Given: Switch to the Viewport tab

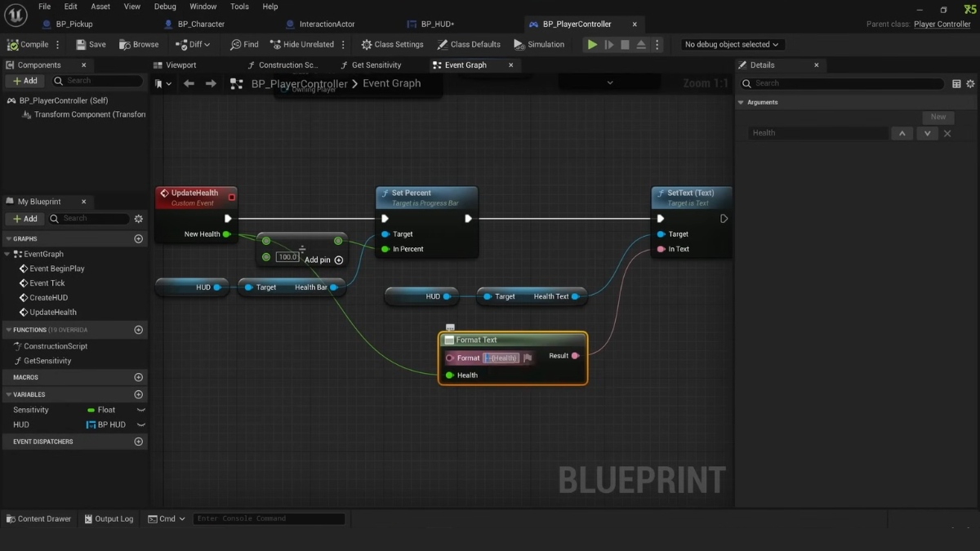Looking at the screenshot, I should tap(180, 65).
